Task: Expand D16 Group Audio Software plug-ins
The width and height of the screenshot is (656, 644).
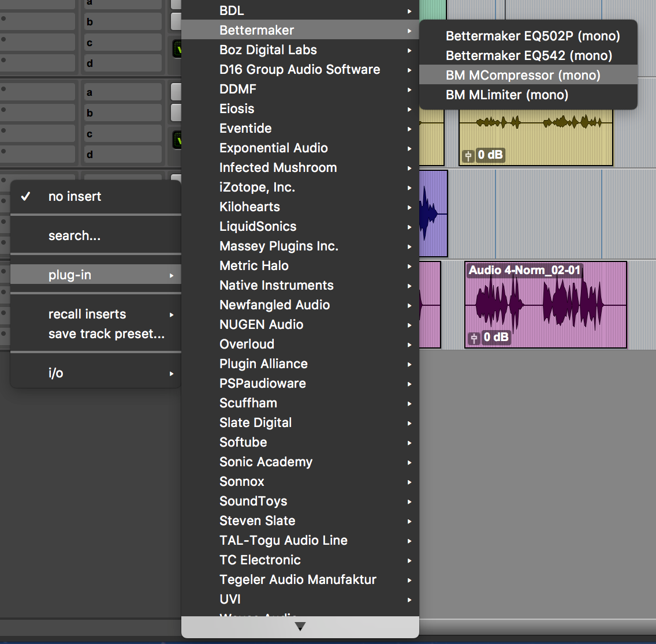Action: coord(300,69)
